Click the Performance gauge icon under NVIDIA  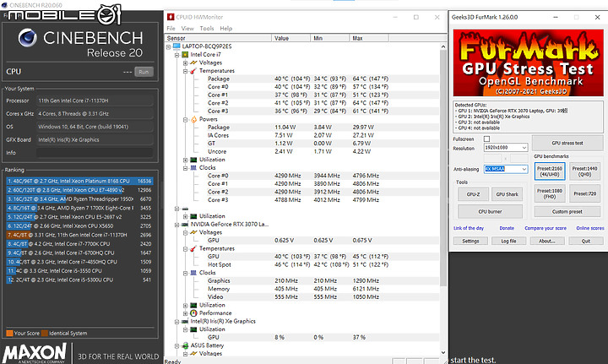tap(193, 312)
